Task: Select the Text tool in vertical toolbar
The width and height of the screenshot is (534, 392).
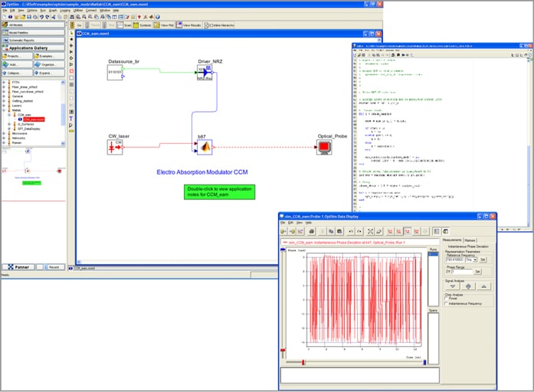Action: 71,119
